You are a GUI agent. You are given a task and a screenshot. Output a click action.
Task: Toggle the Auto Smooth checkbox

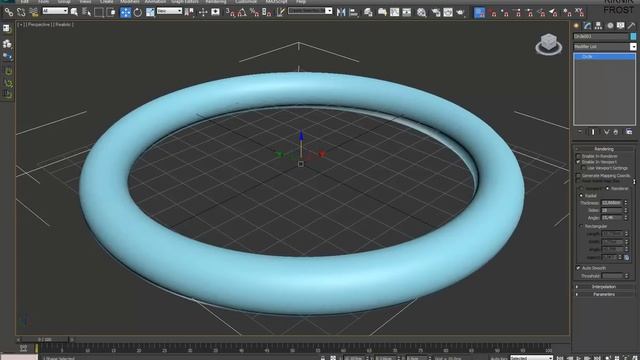(x=578, y=268)
